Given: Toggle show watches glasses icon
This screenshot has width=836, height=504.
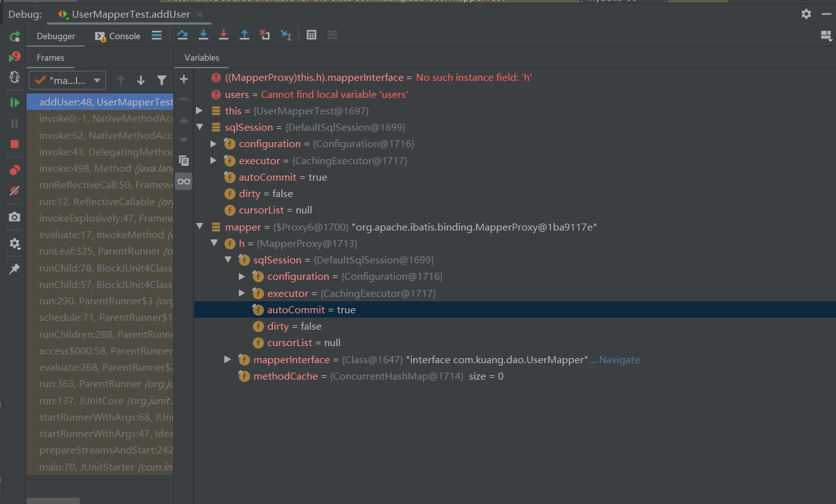Looking at the screenshot, I should [184, 181].
